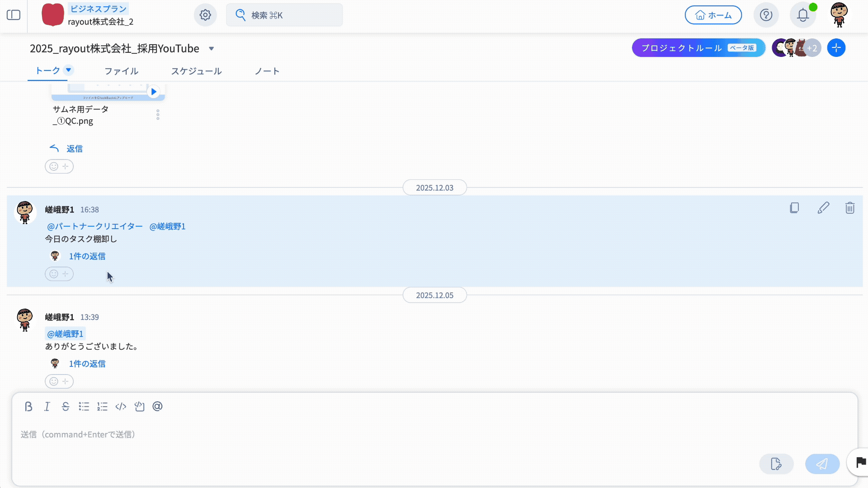Copy the 16:38 message with copy icon
The width and height of the screenshot is (868, 488).
pos(794,208)
